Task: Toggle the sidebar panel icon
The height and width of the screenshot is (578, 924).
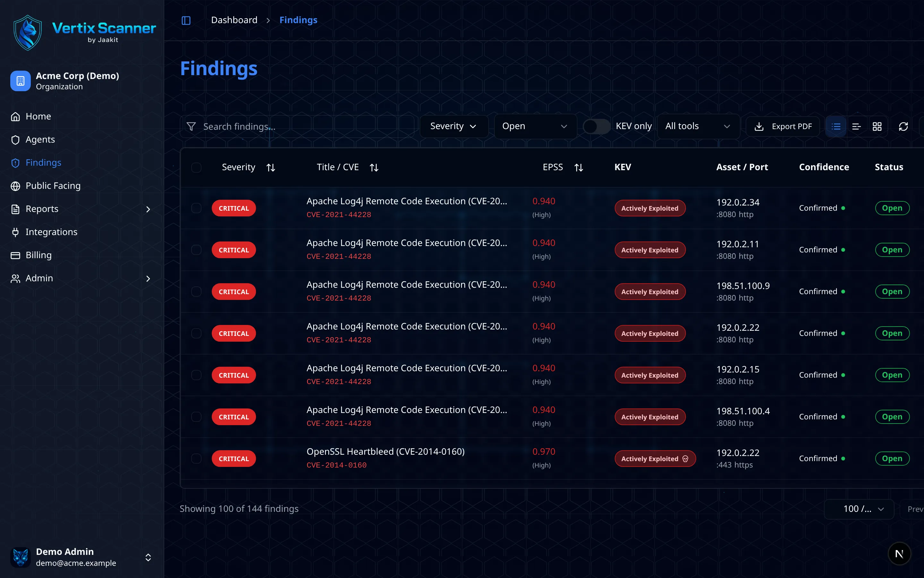Action: point(186,20)
